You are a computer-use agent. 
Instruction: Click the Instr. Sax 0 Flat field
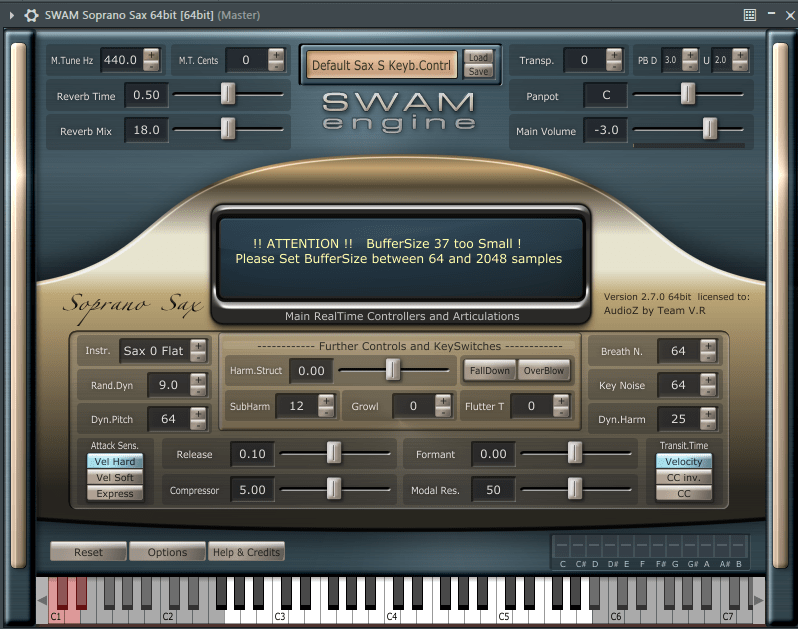pyautogui.click(x=154, y=351)
